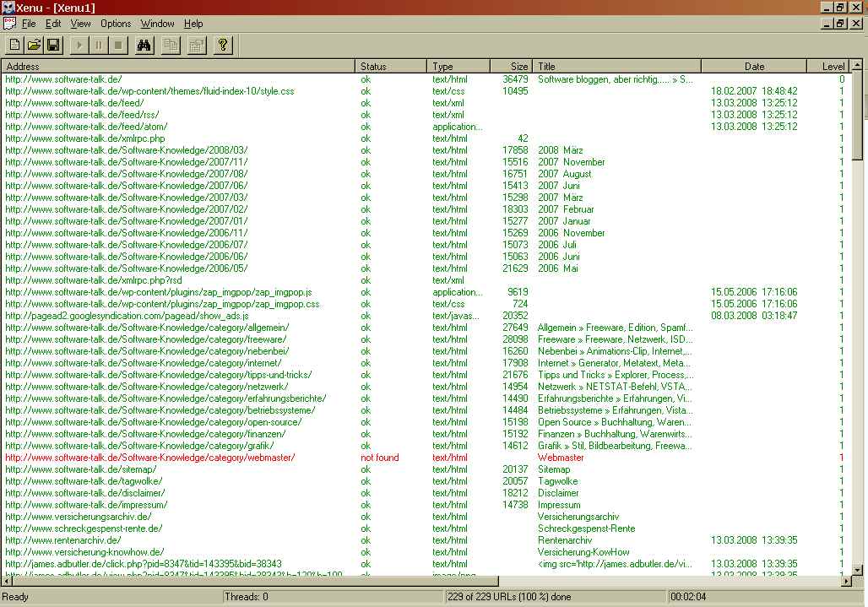Screen dimensions: 868x607
Task: Click the Save floppy disk icon
Action: (54, 46)
